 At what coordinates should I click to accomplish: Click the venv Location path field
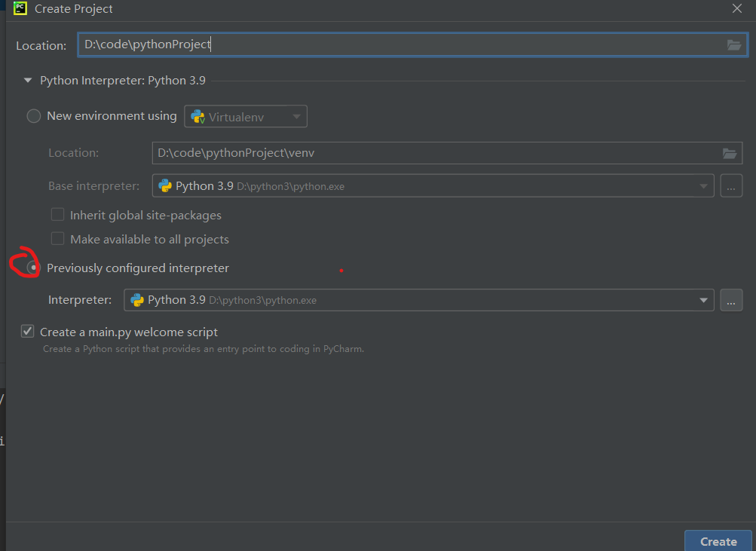point(447,153)
